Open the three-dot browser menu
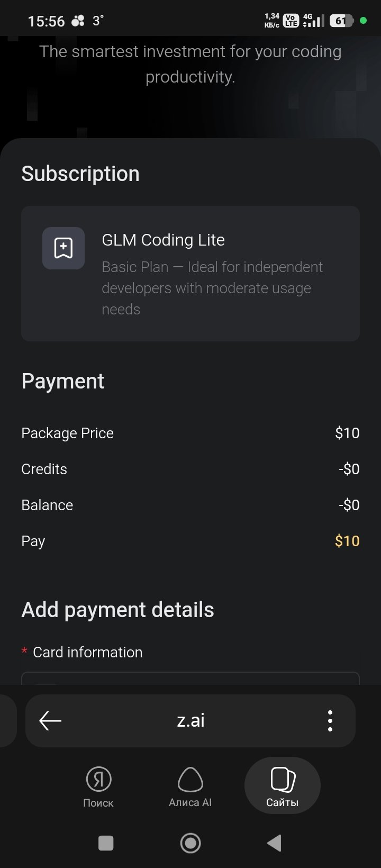381x868 pixels. click(x=330, y=721)
